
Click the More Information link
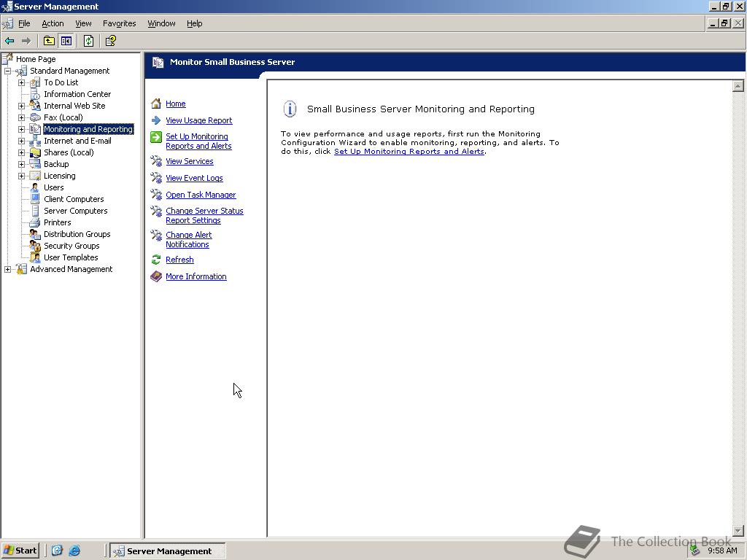(196, 276)
